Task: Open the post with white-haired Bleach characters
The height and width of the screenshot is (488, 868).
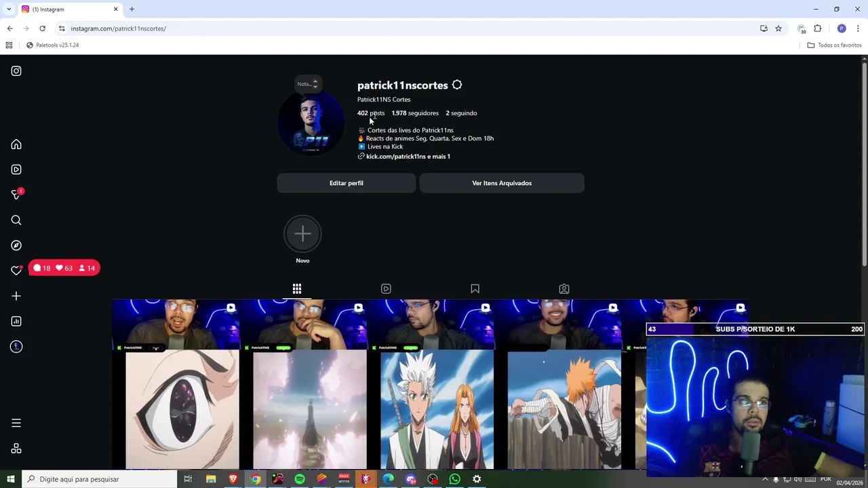Action: [x=431, y=384]
